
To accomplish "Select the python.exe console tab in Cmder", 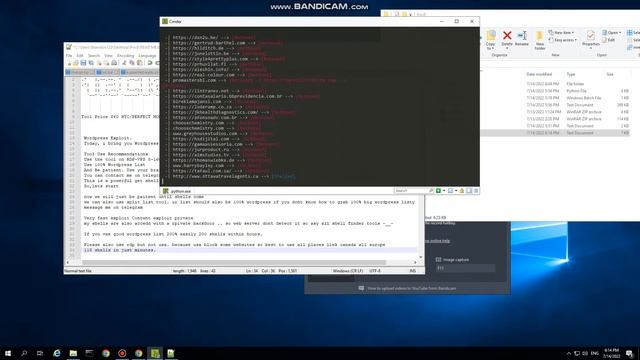I will pyautogui.click(x=177, y=191).
